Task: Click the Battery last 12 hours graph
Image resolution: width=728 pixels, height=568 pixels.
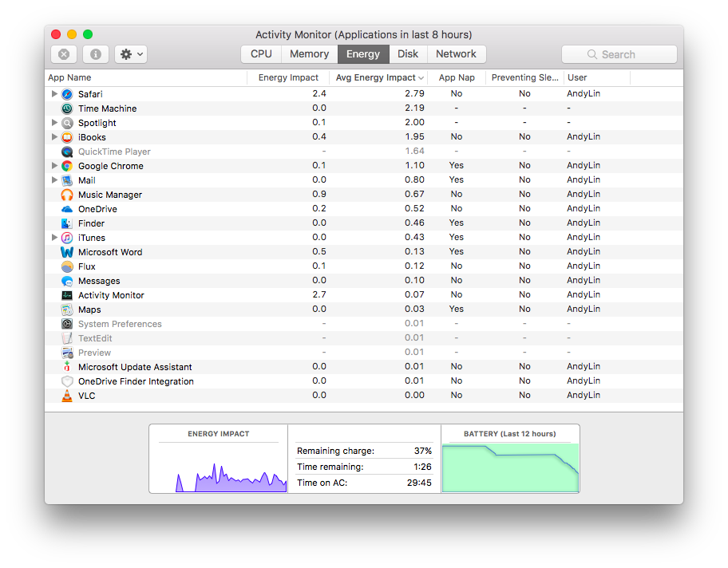Action: pyautogui.click(x=511, y=467)
